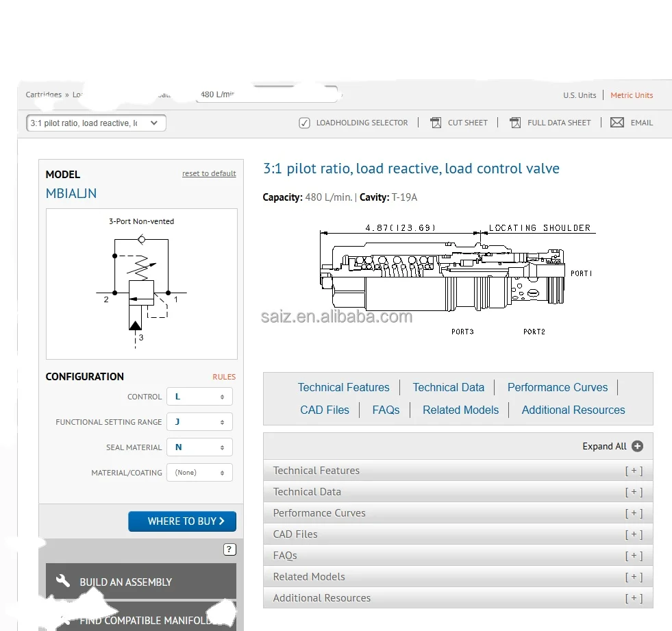
Task: Click the MBIALJN model code
Action: [71, 194]
